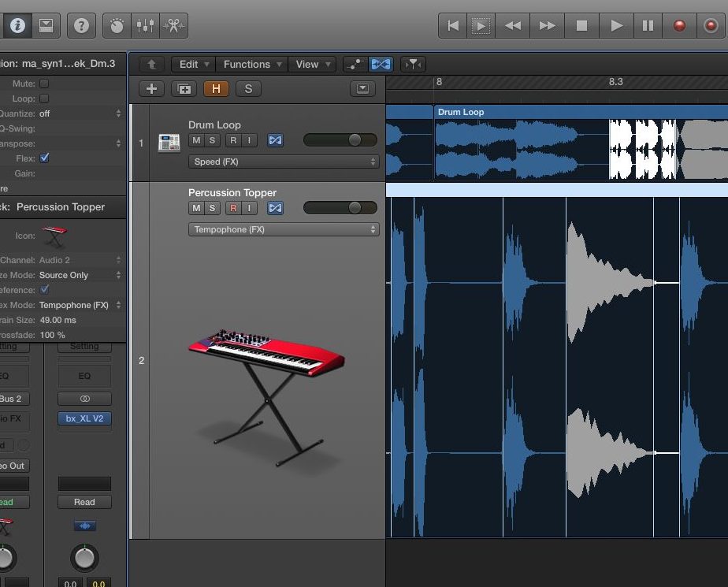Enable the Loop checkbox in the region inspector
Screen dimensions: 728x587
coord(45,98)
